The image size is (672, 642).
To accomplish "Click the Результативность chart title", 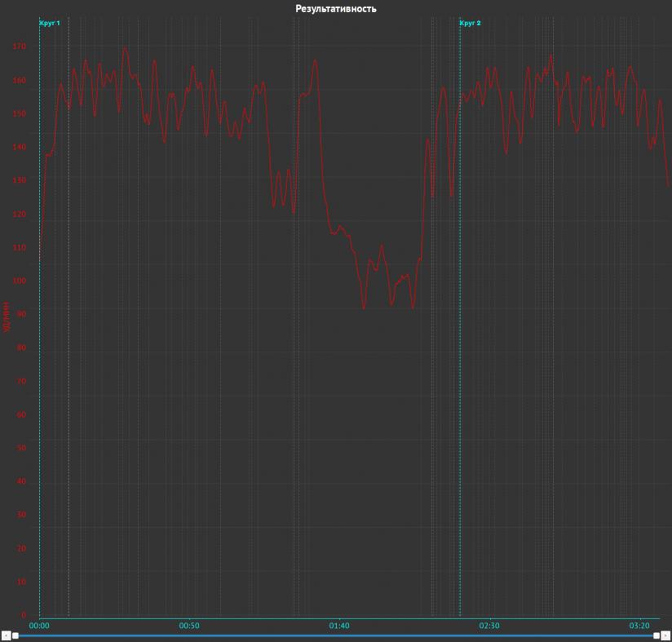I will click(336, 8).
